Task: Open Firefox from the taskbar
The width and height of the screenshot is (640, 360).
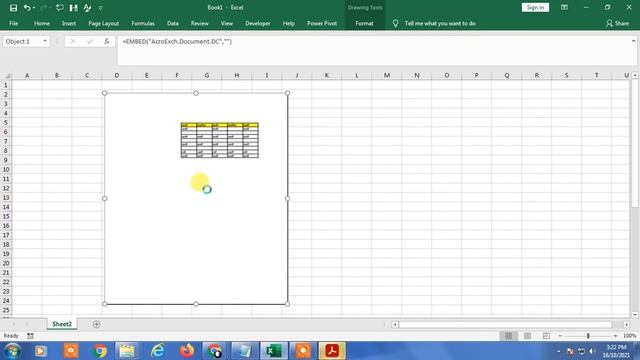Action: (x=187, y=351)
